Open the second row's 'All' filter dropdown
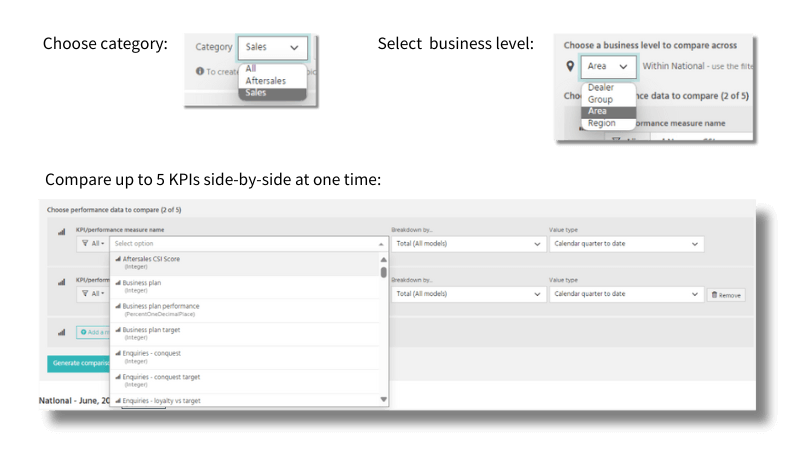 tap(93, 294)
